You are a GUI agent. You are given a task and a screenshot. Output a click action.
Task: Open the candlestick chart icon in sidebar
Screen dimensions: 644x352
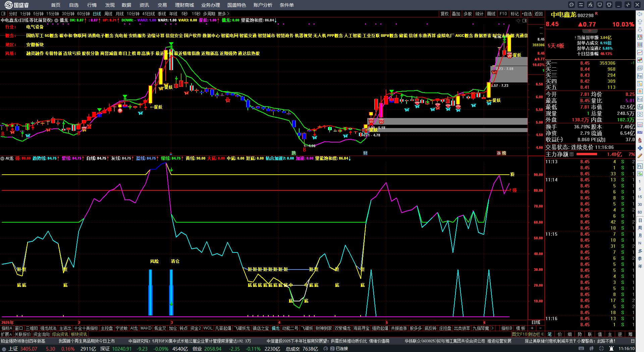tap(640, 60)
